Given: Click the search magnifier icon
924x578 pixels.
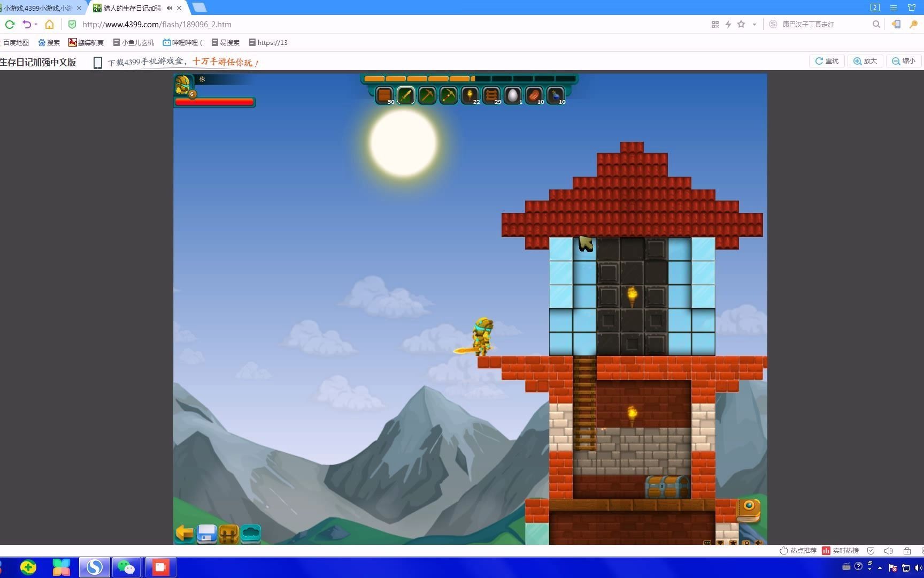Looking at the screenshot, I should (x=876, y=24).
